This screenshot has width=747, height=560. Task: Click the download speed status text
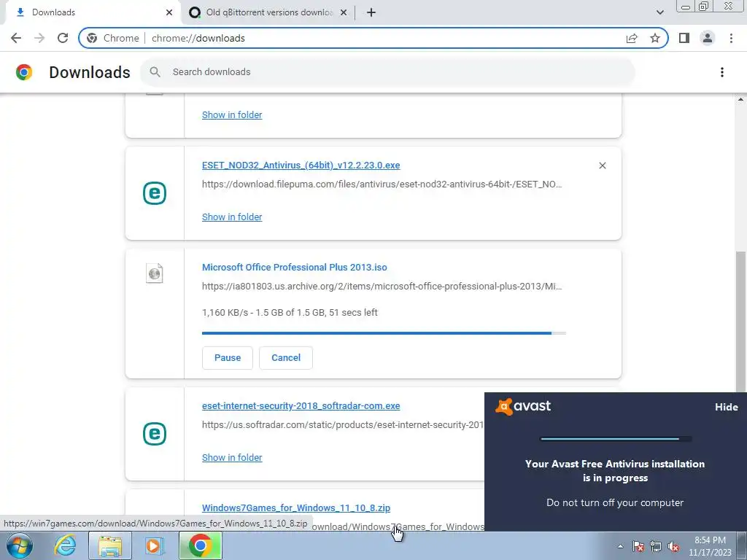click(x=290, y=312)
